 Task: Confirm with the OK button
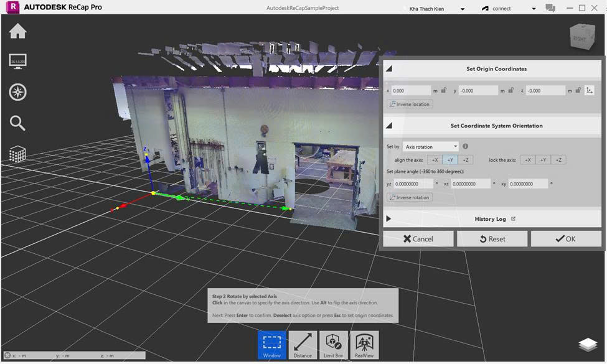pos(566,239)
